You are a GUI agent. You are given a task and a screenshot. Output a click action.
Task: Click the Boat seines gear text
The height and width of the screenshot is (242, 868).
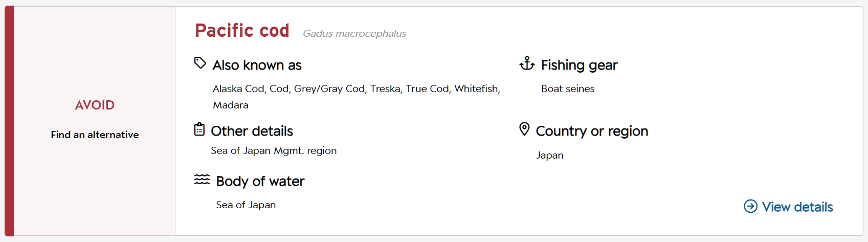(568, 89)
